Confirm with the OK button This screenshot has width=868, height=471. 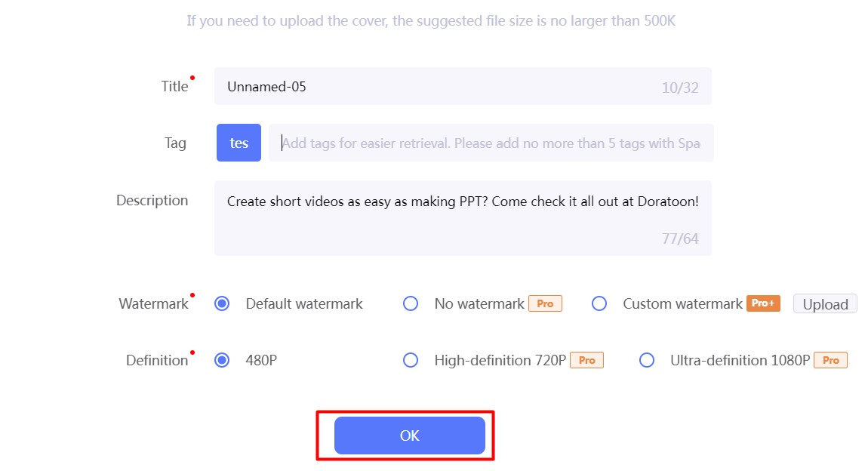coord(409,436)
